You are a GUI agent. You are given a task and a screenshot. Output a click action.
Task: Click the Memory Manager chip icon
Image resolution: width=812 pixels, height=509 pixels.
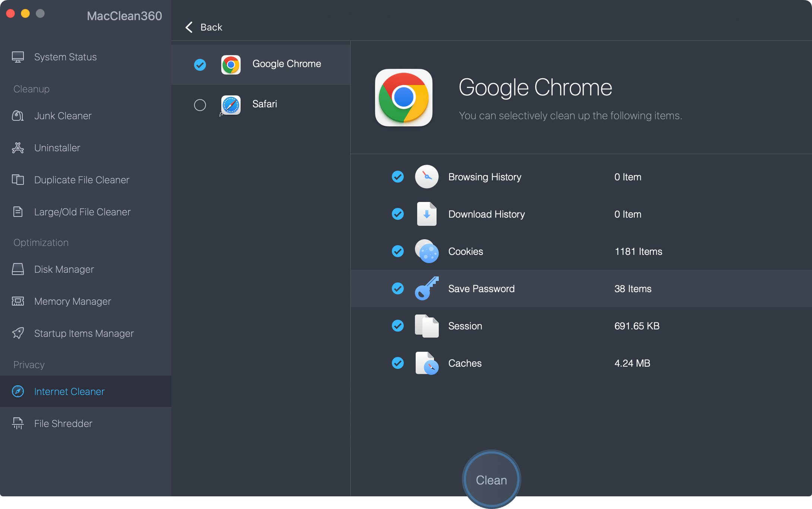(x=18, y=301)
